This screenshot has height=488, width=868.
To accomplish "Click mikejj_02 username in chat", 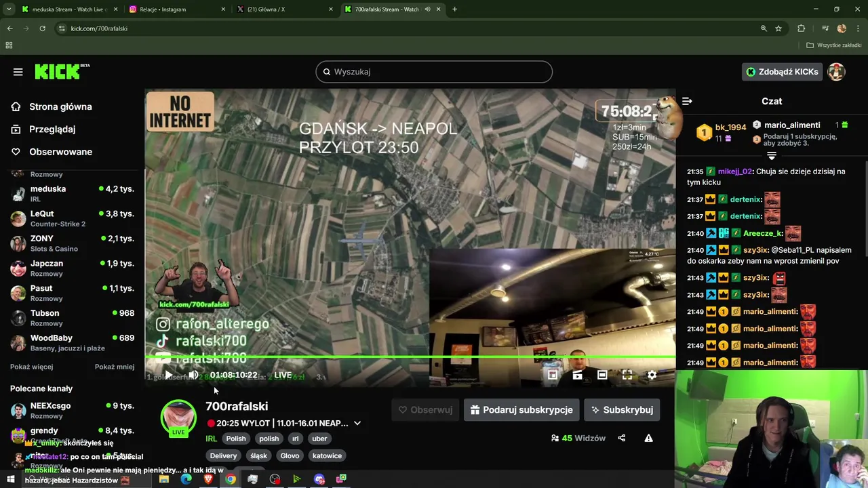I will tap(735, 171).
